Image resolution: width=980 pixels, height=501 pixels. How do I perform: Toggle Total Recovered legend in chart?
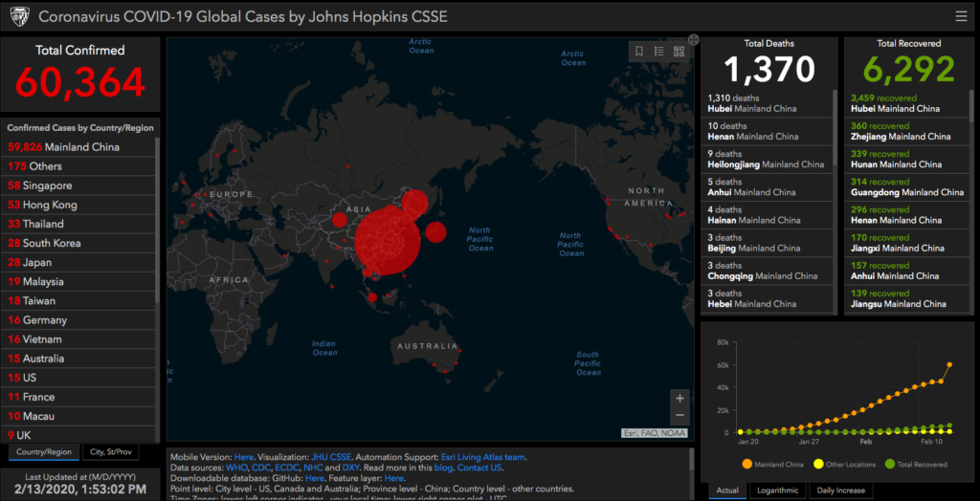point(916,464)
